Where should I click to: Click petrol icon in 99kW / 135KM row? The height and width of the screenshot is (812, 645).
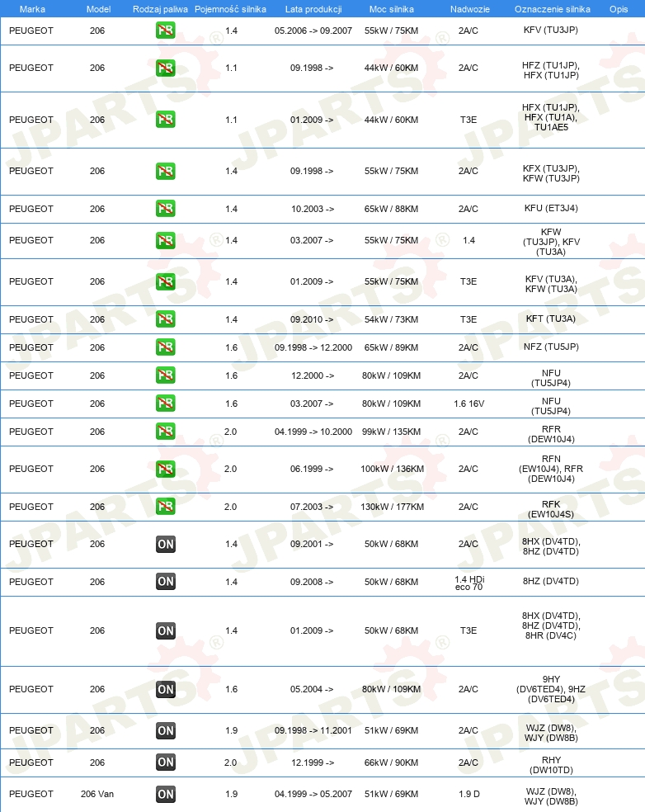tap(166, 432)
